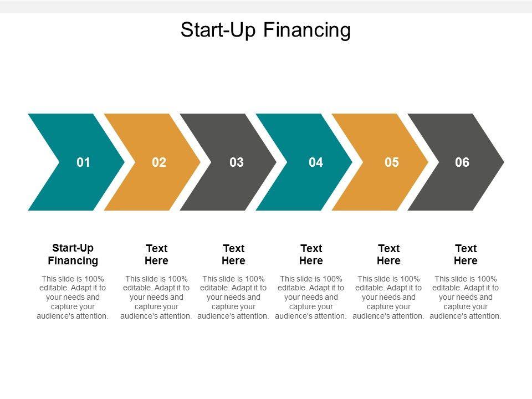
Task: Click the description paragraph under step 05
Action: 388,298
